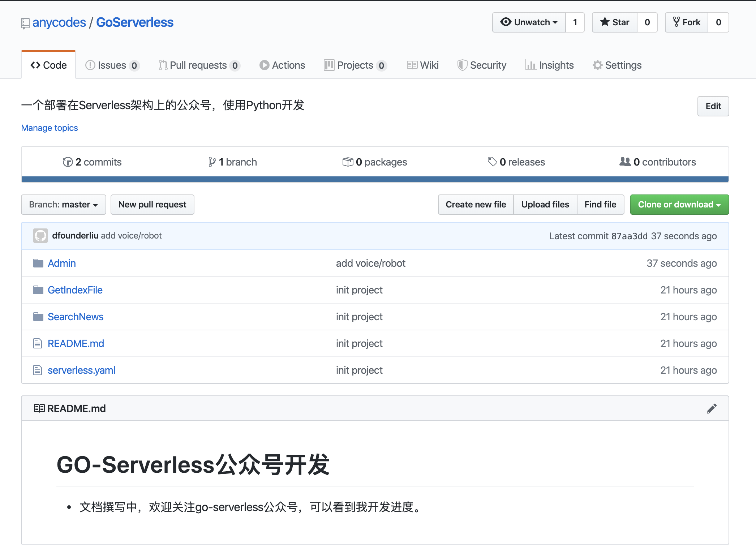The width and height of the screenshot is (756, 553).
Task: Open commit hash 87aa3dd
Action: click(x=629, y=236)
